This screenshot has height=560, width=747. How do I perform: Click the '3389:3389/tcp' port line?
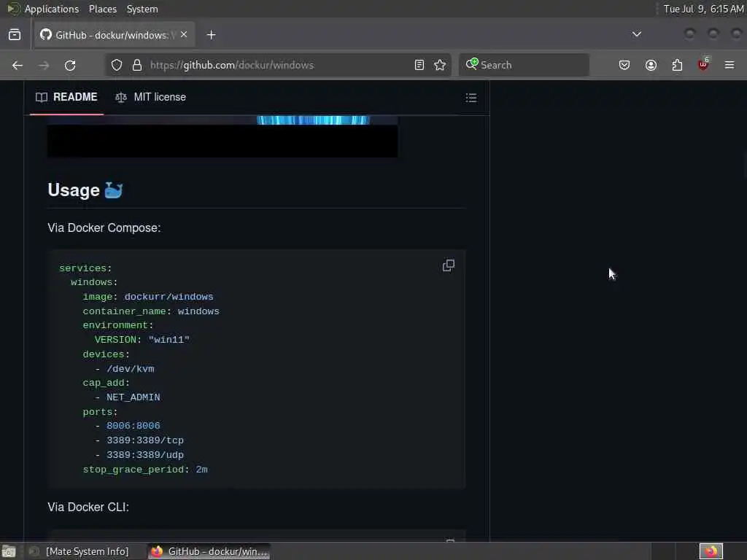pos(139,440)
